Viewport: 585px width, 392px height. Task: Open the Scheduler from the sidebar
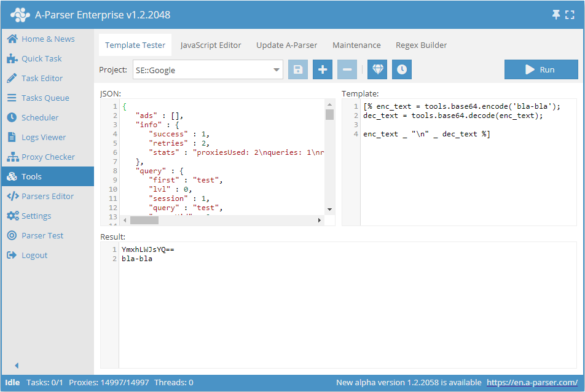click(x=40, y=117)
